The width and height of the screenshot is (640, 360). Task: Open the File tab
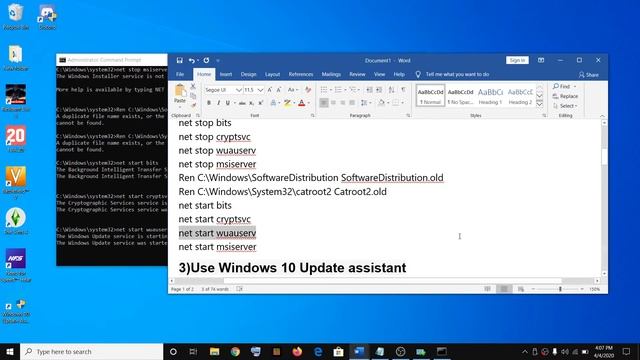[180, 74]
